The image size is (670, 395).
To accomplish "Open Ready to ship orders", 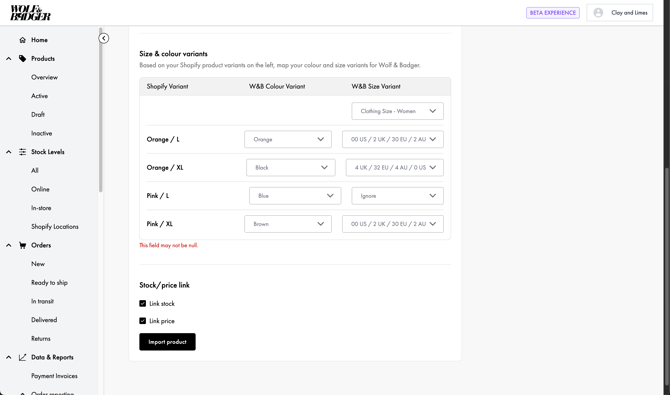I will [x=49, y=283].
